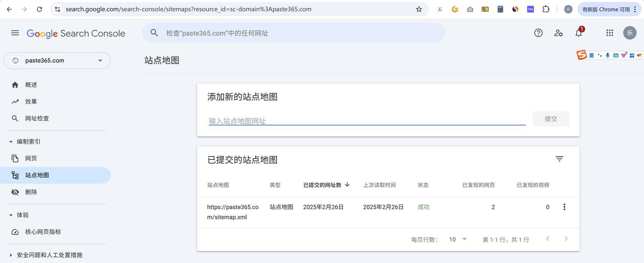Open the main hamburger navigation menu
Image resolution: width=644 pixels, height=263 pixels.
[15, 33]
